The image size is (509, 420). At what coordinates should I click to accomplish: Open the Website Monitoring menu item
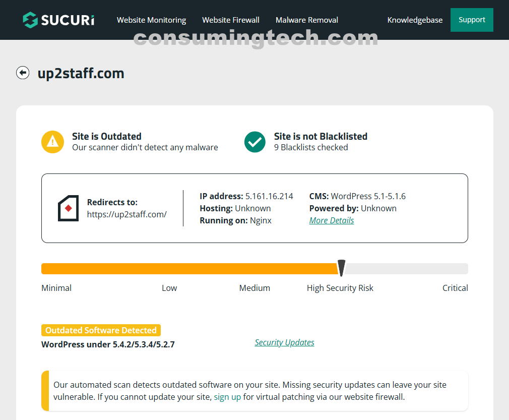coord(151,20)
